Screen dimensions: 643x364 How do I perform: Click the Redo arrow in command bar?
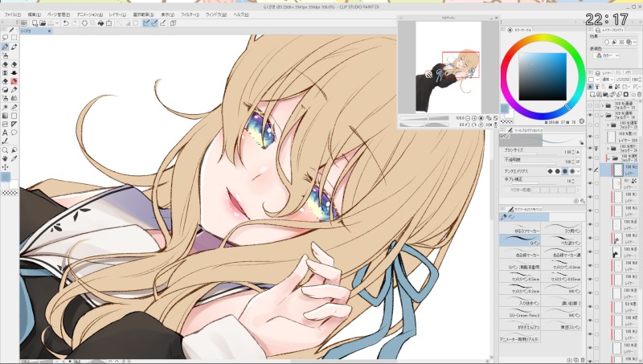coord(74,23)
